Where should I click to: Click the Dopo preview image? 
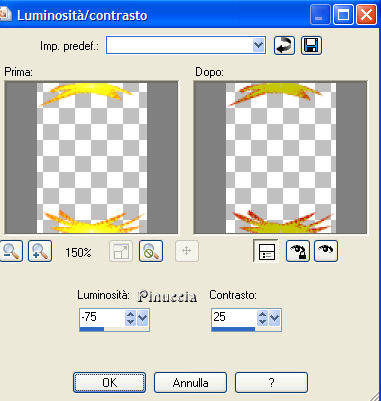280,157
